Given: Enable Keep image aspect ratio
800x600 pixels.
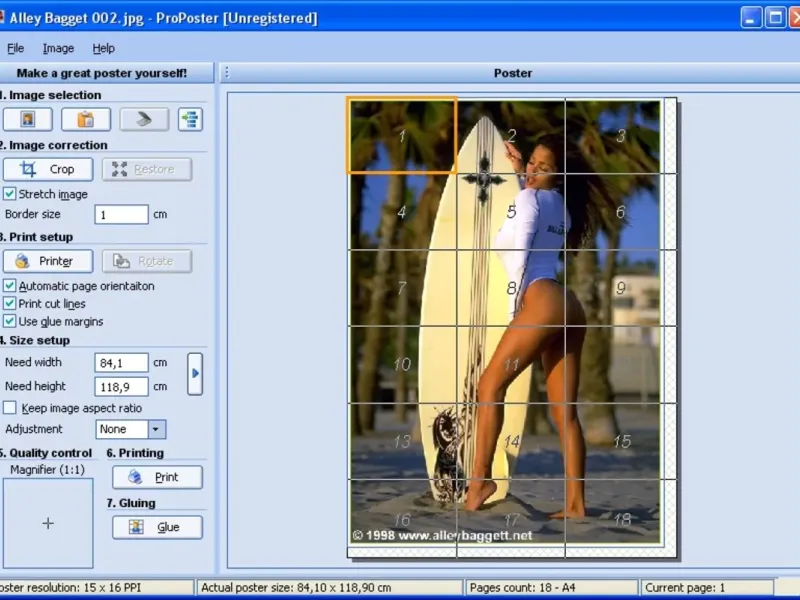Looking at the screenshot, I should 10,408.
